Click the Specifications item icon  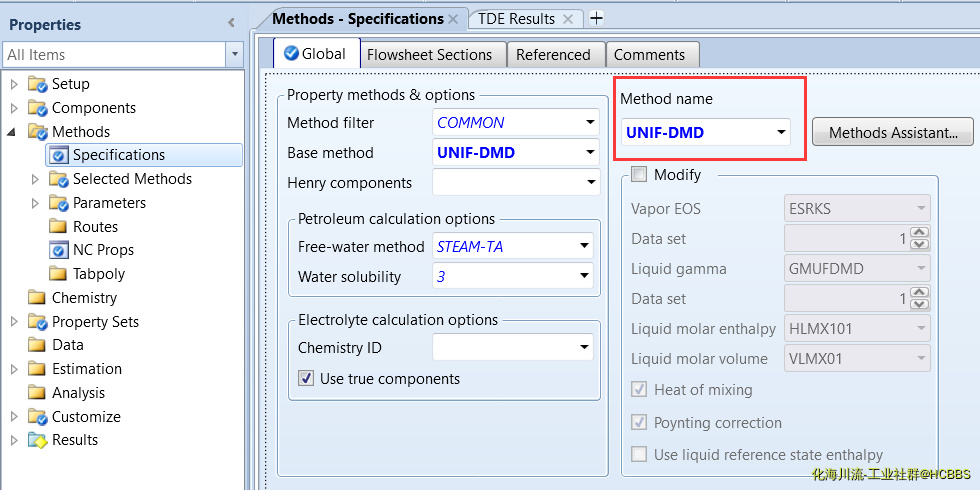click(x=59, y=155)
